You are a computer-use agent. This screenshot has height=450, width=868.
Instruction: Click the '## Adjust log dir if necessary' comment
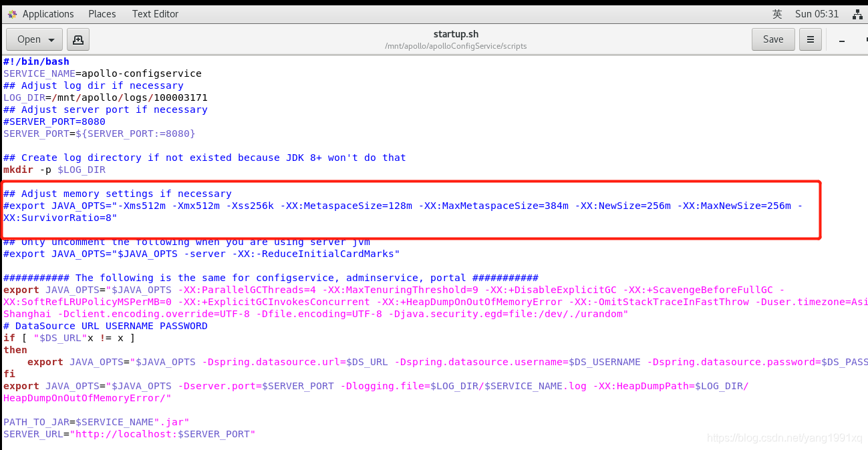[94, 85]
